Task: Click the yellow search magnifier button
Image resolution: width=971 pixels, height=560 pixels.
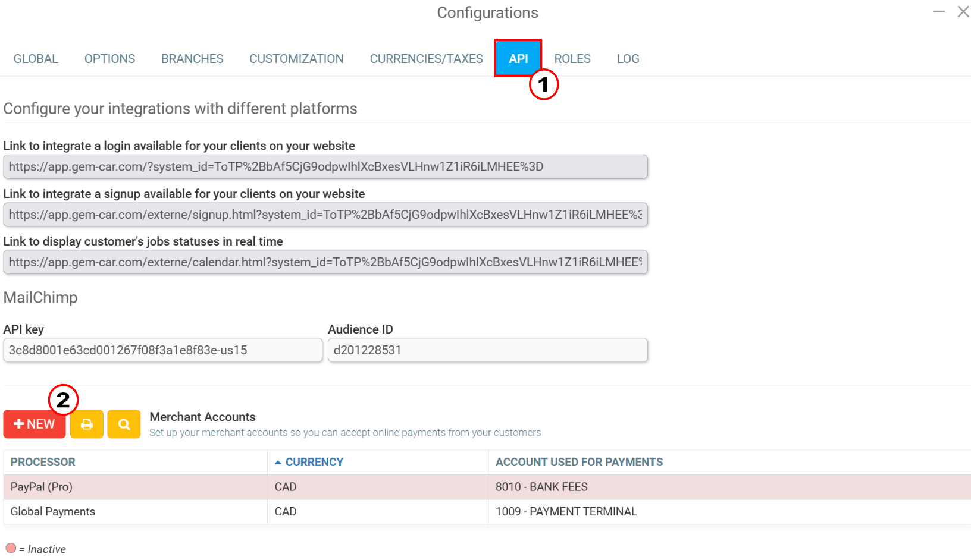Action: [x=124, y=424]
